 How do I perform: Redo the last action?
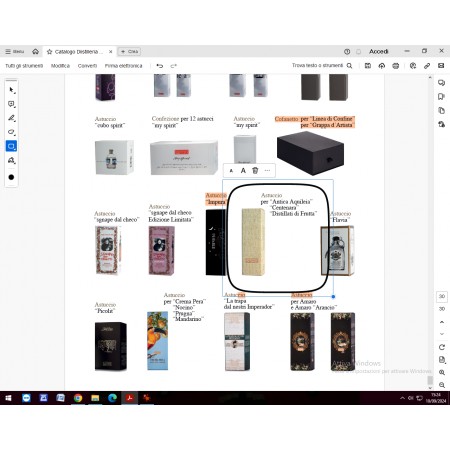173,66
